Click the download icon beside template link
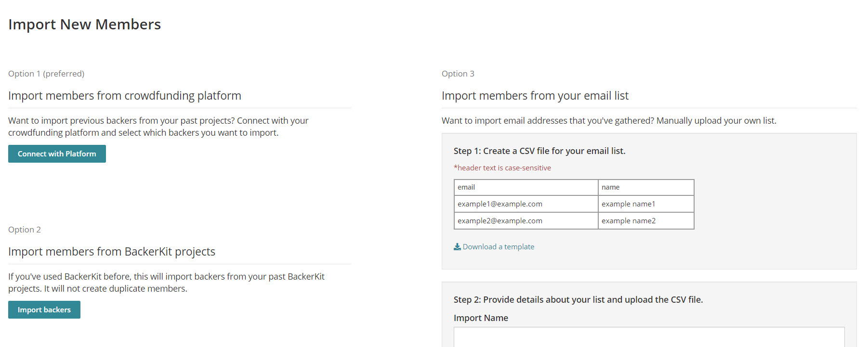The image size is (868, 347). 457,247
